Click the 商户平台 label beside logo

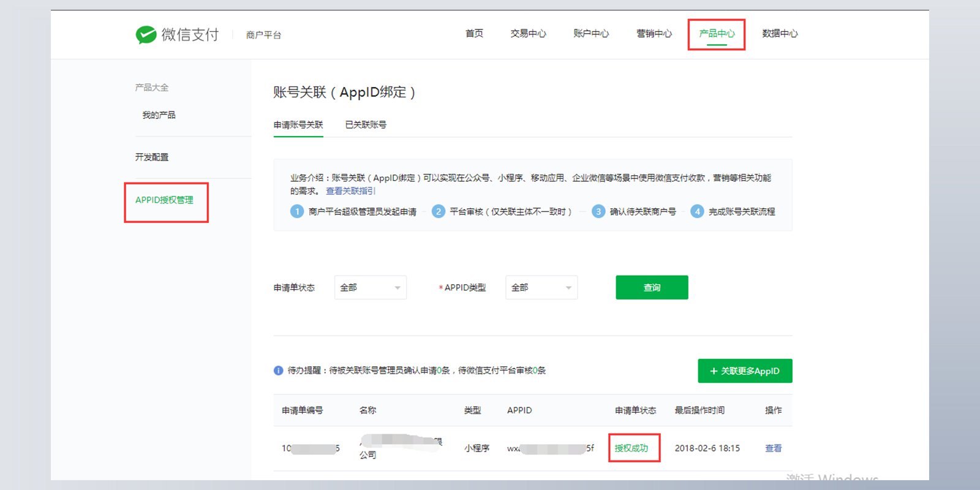(264, 35)
